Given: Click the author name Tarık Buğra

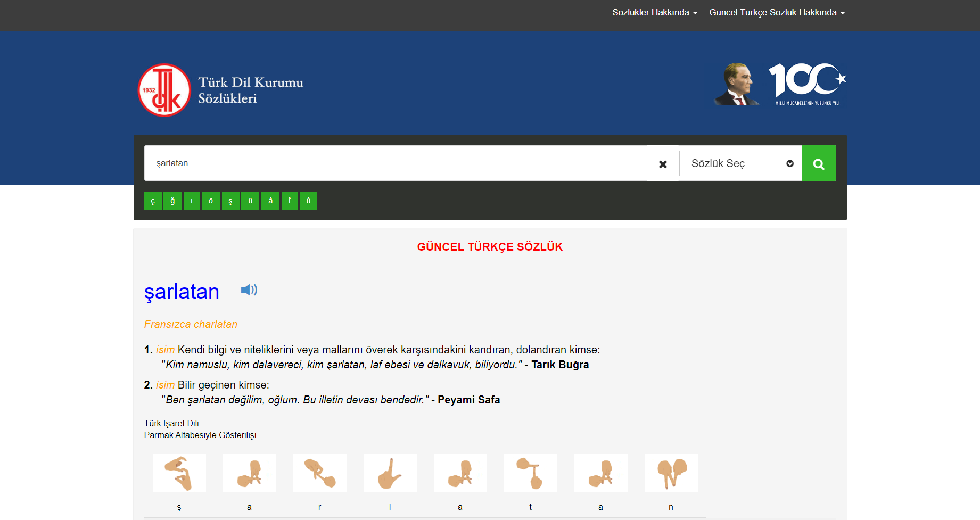Looking at the screenshot, I should [560, 365].
